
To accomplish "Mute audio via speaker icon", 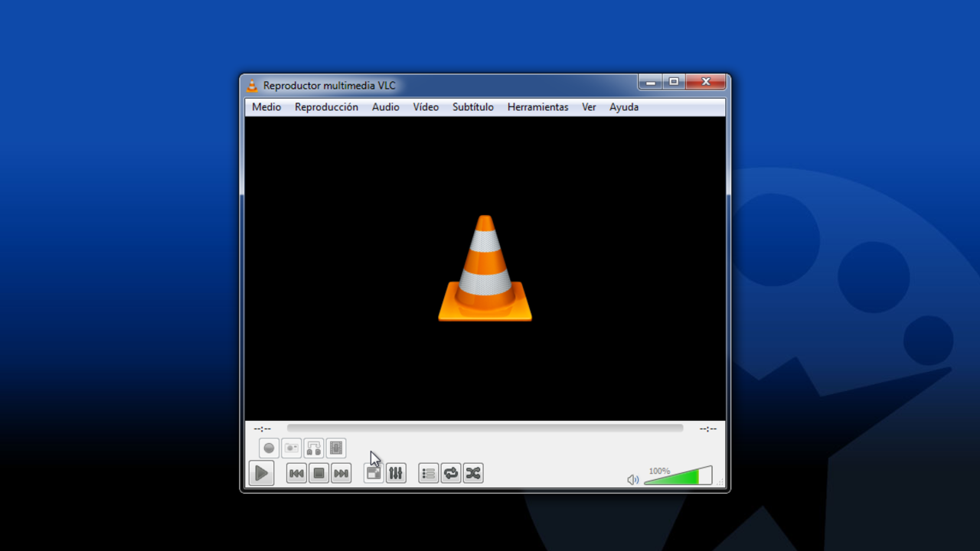I will pyautogui.click(x=633, y=480).
